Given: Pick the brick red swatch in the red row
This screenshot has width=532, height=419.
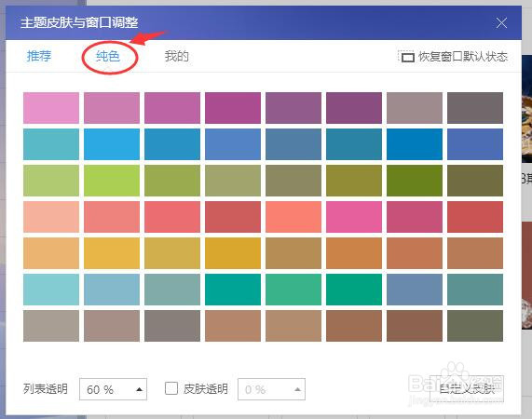Looking at the screenshot, I should pos(233,217).
